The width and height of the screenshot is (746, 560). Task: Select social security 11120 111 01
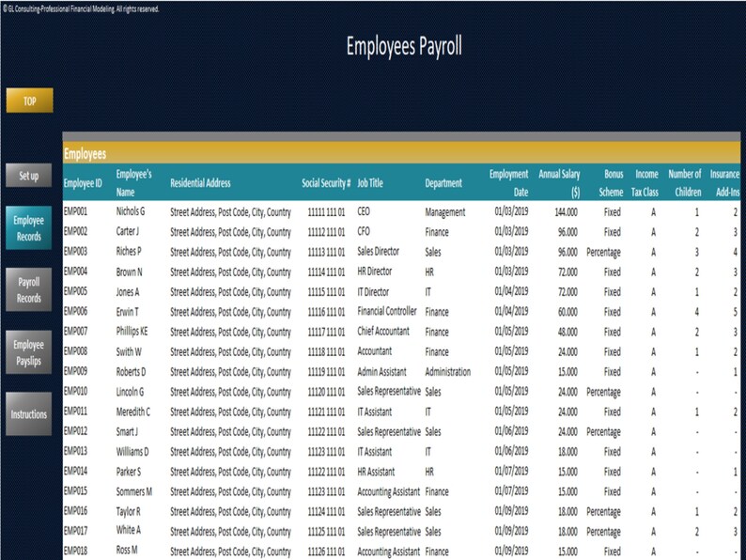point(326,392)
